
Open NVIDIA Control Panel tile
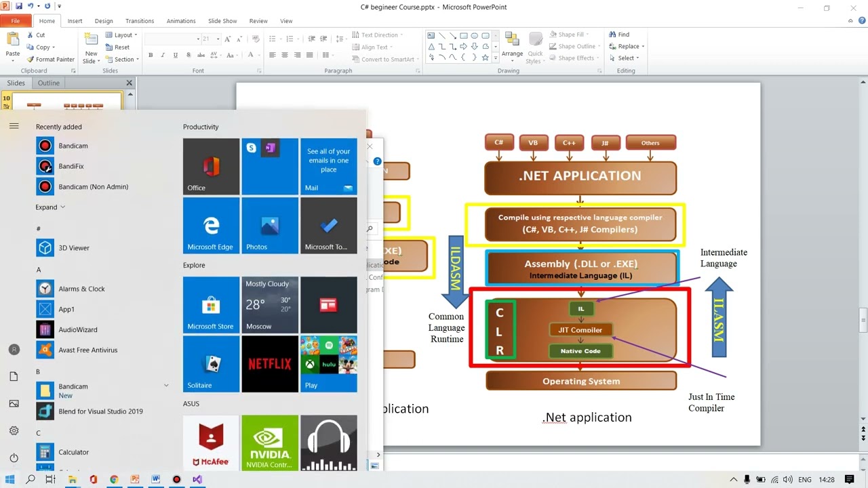pyautogui.click(x=270, y=443)
